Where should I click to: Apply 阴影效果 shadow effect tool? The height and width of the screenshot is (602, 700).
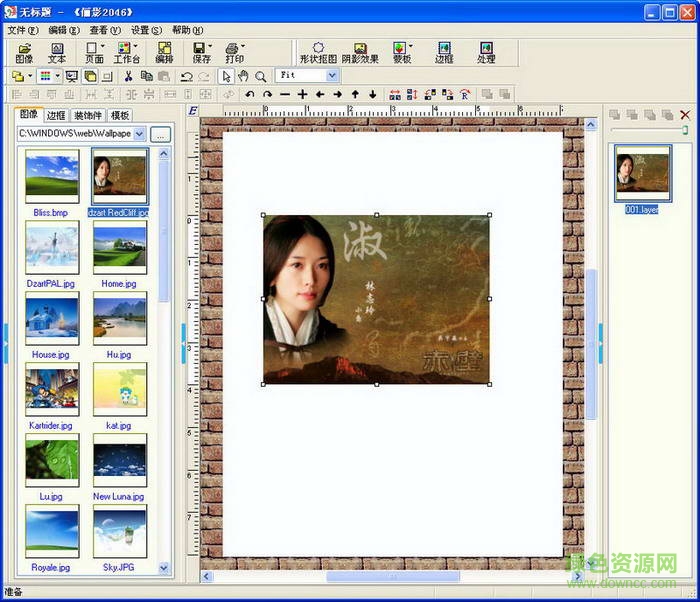tap(360, 52)
